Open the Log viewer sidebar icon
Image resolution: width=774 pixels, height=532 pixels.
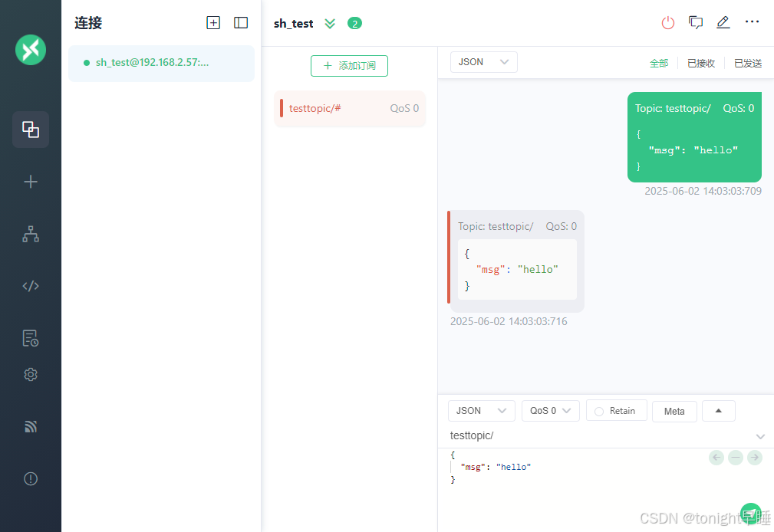[x=30, y=337]
